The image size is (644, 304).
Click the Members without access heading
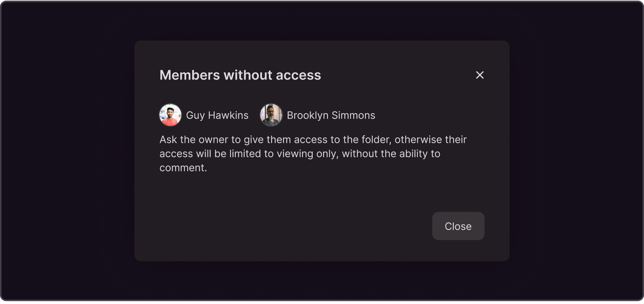pyautogui.click(x=240, y=75)
